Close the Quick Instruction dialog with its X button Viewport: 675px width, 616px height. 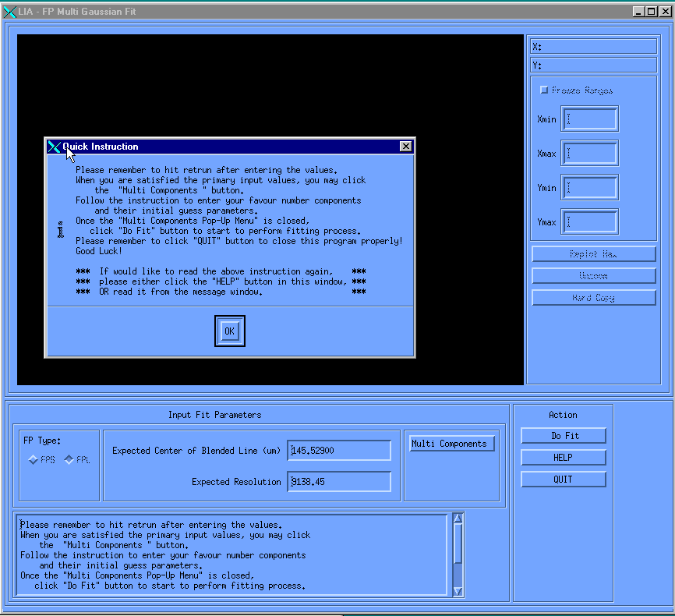click(405, 147)
